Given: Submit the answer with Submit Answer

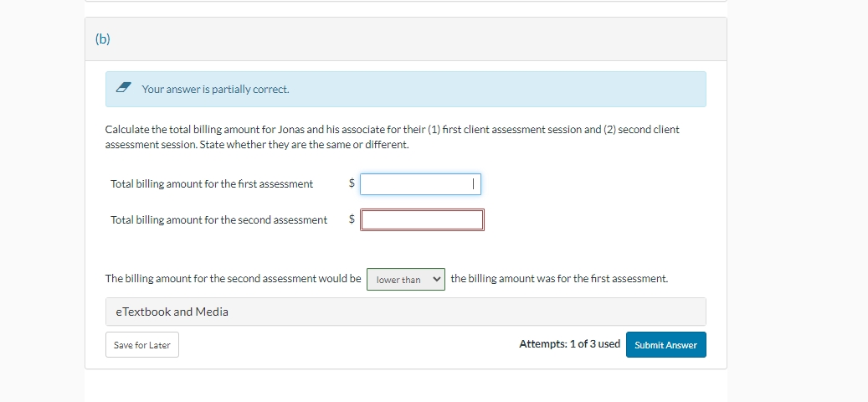Looking at the screenshot, I should [x=665, y=345].
